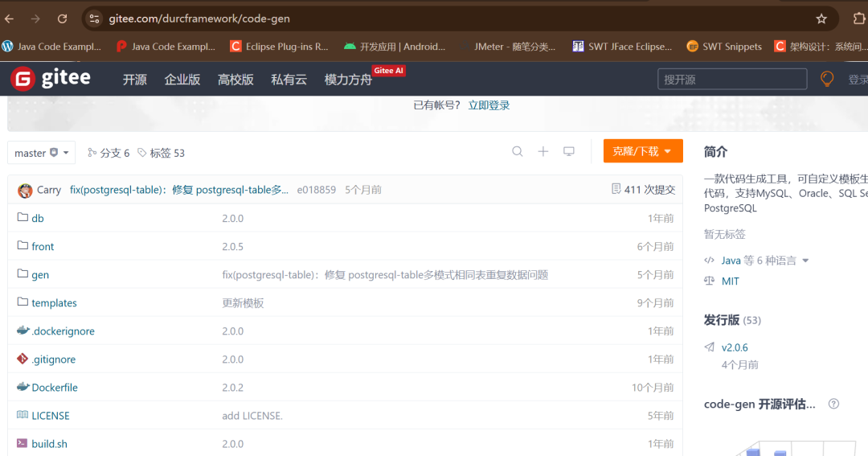Click the browser forward arrow
868x456 pixels.
click(35, 18)
